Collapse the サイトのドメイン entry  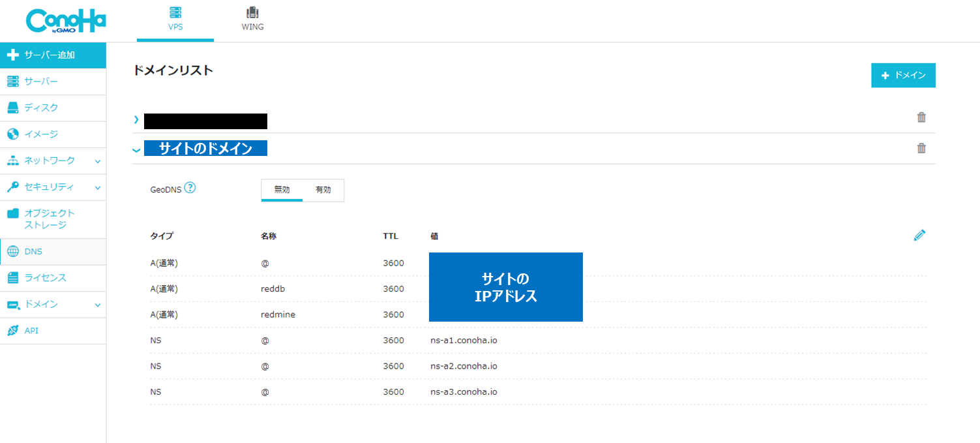pyautogui.click(x=136, y=150)
